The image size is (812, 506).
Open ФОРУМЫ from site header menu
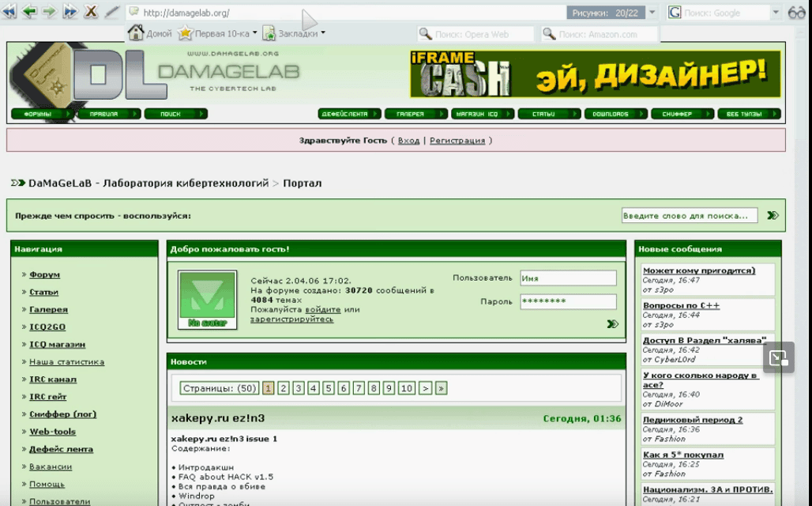click(x=43, y=114)
